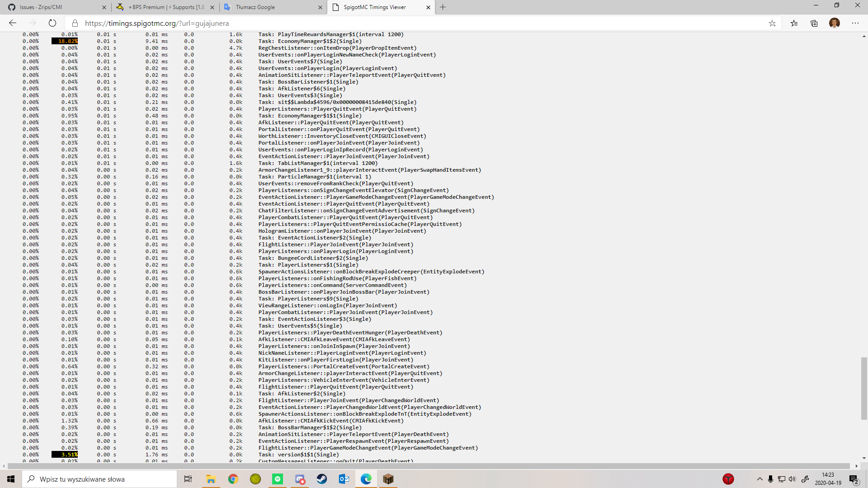868x488 pixels.
Task: Reload the SpigotMC Timings Viewer page
Action: (x=52, y=23)
